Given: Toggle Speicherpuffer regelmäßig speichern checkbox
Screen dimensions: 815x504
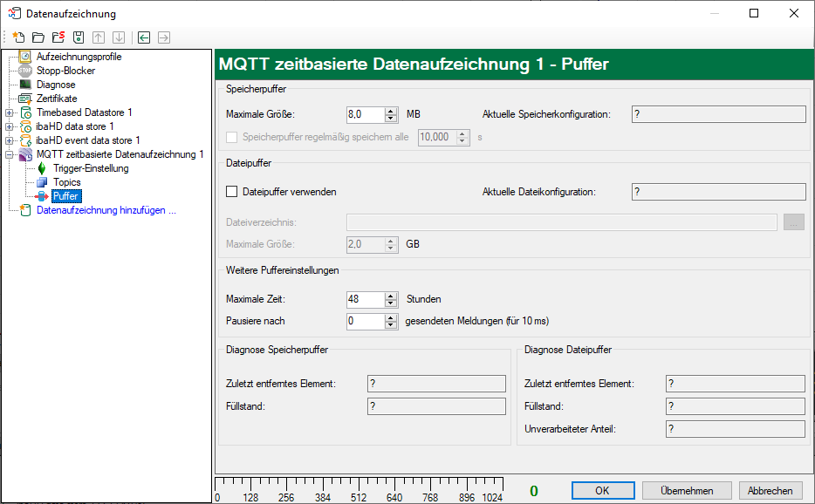Looking at the screenshot, I should coord(232,137).
